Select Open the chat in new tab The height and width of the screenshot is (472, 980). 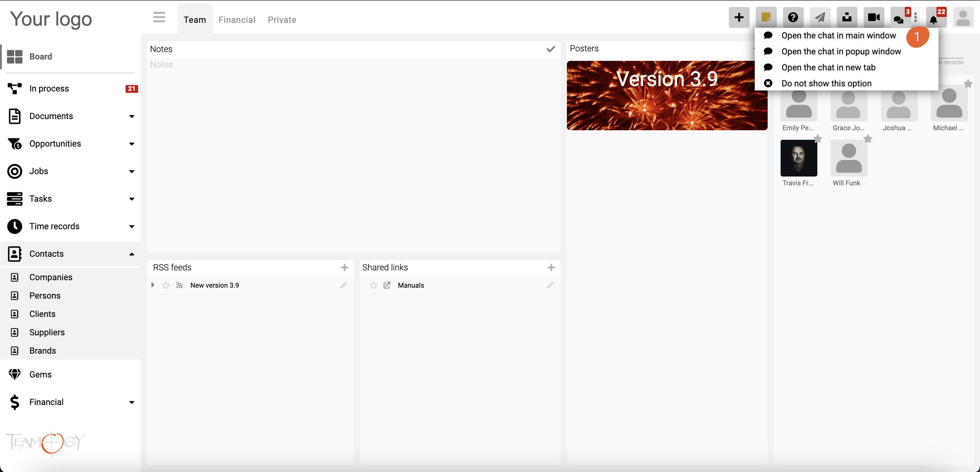pyautogui.click(x=828, y=67)
